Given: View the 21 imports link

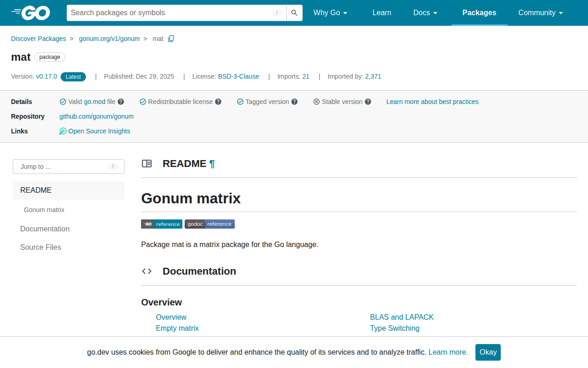Looking at the screenshot, I should click(306, 76).
